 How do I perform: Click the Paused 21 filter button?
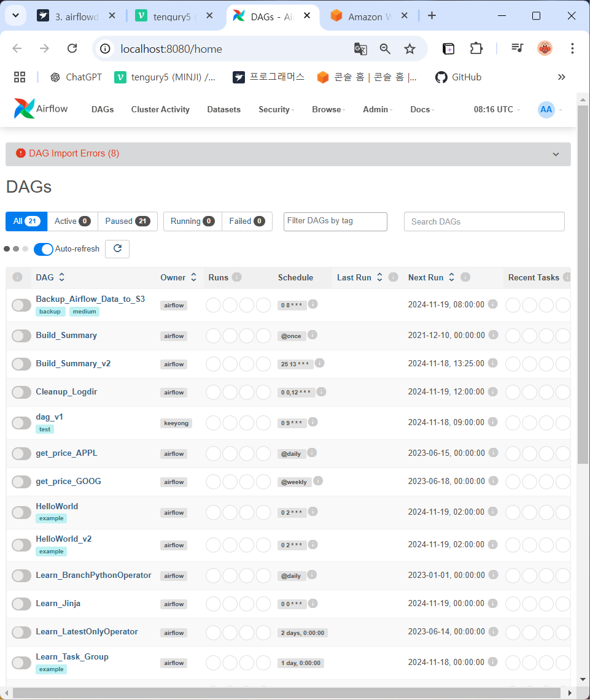[127, 221]
